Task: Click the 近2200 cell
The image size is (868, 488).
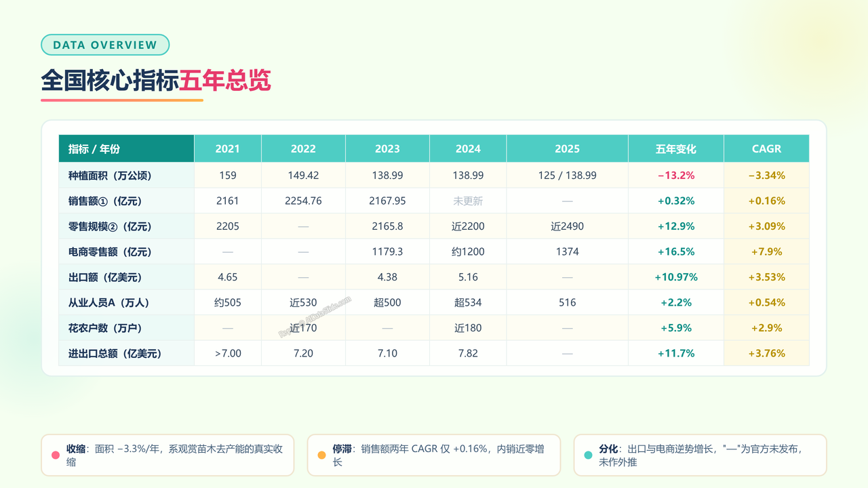Action: click(x=468, y=226)
